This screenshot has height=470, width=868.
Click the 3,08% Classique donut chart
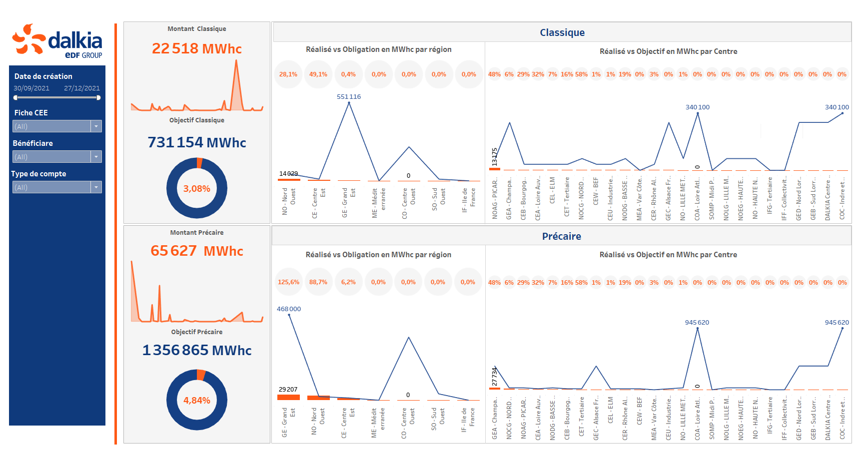(x=197, y=188)
